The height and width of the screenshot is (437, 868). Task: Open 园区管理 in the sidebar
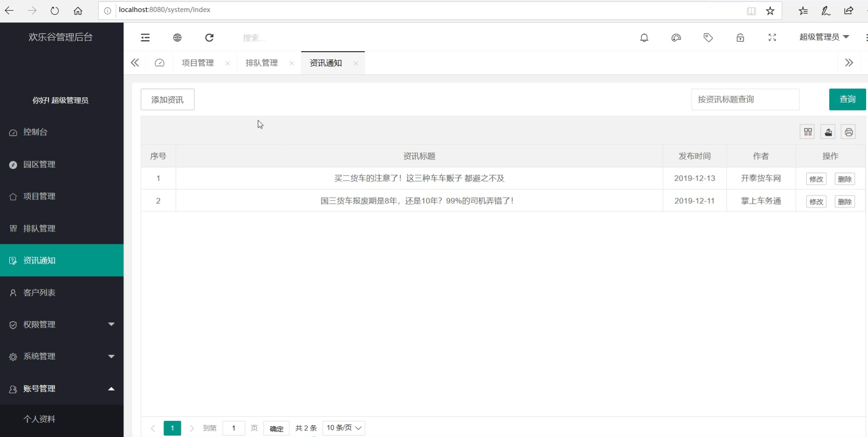pos(62,165)
